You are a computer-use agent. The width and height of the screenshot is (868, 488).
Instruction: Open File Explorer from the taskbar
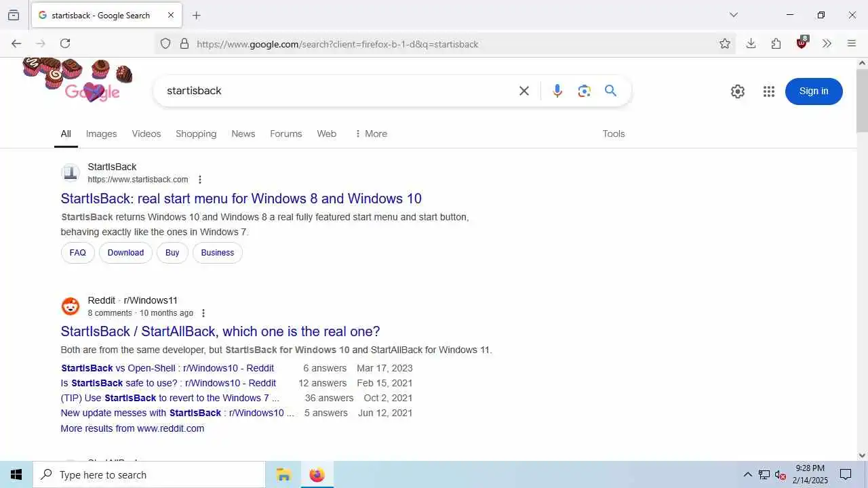[283, 474]
